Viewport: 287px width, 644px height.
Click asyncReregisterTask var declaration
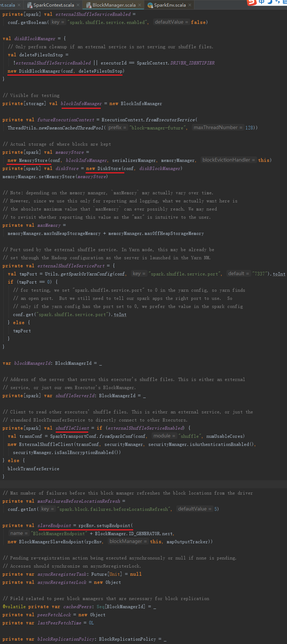point(62,574)
